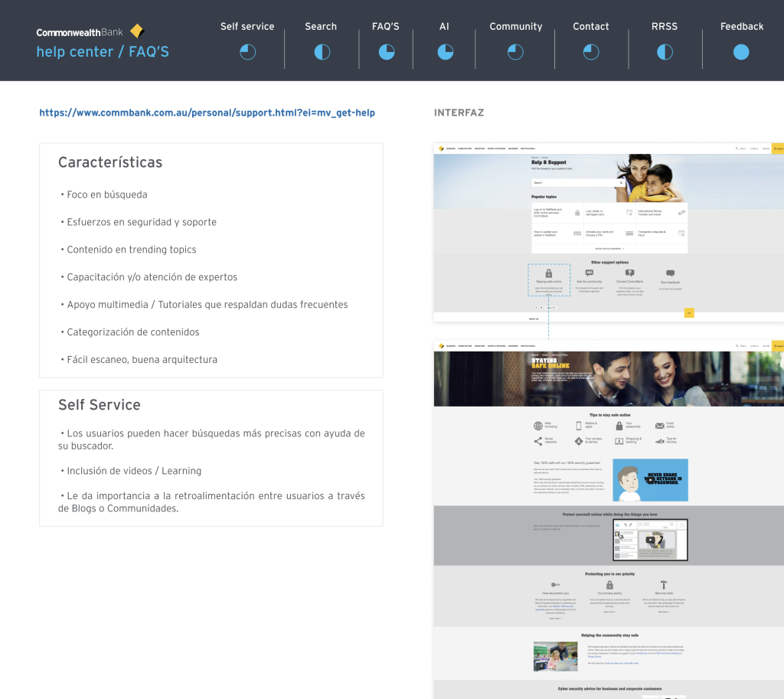Click the Shopping & banking icon
784x699 pixels.
point(619,441)
